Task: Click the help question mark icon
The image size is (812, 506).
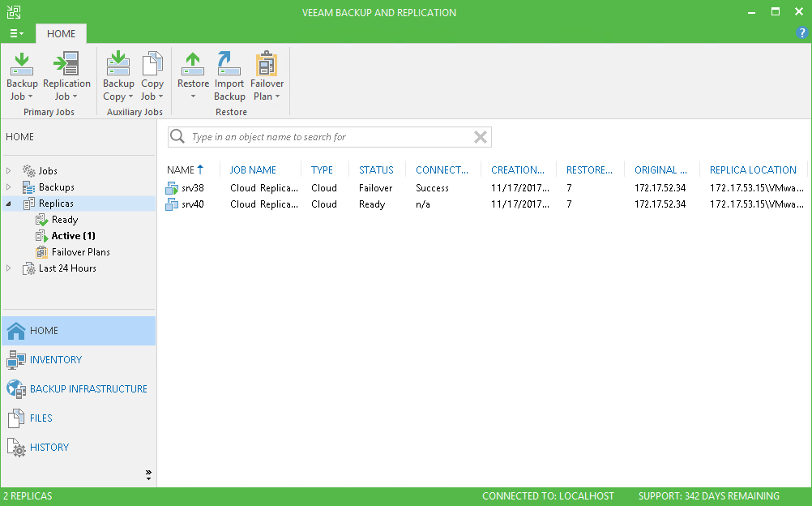Action: (801, 32)
